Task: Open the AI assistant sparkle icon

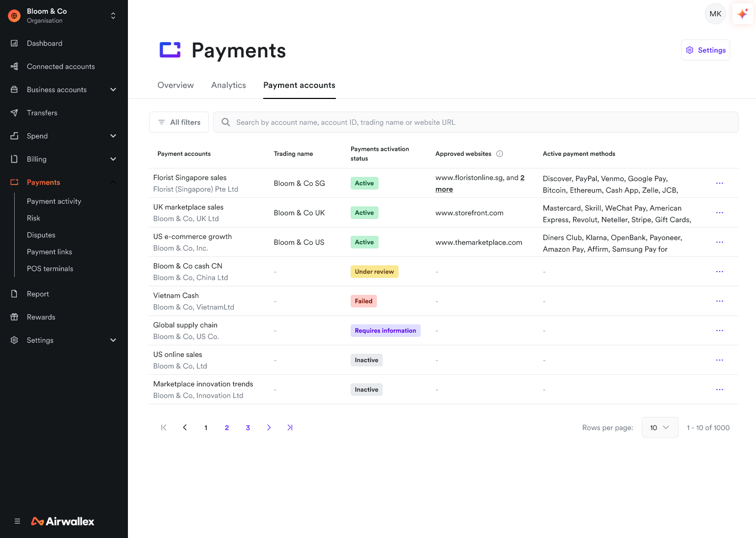Action: point(743,14)
